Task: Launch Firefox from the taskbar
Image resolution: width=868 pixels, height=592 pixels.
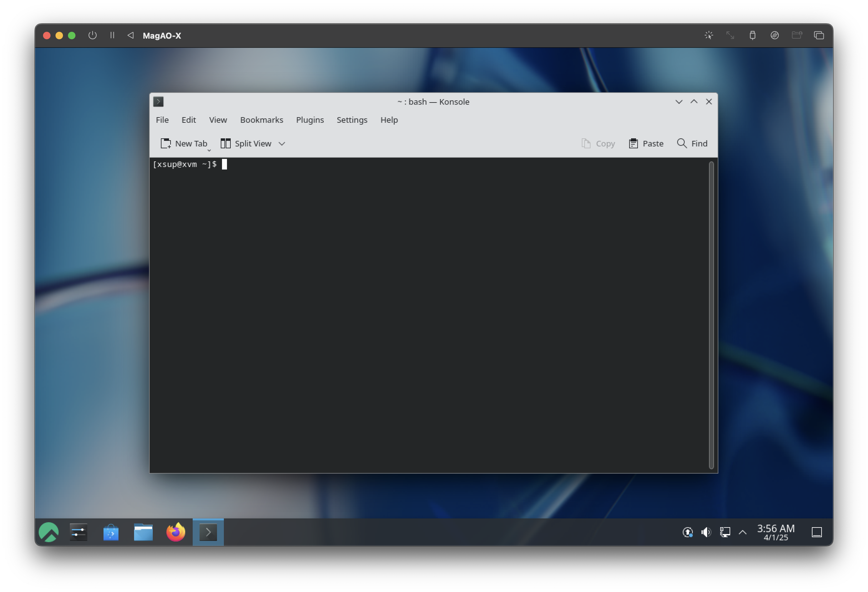Action: [176, 532]
